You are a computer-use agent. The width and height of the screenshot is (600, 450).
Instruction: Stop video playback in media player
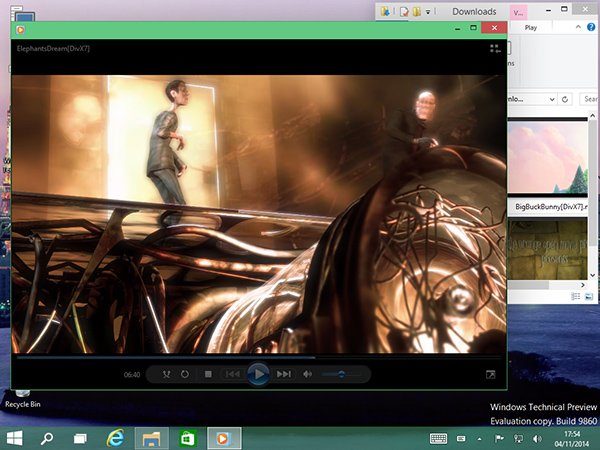208,374
